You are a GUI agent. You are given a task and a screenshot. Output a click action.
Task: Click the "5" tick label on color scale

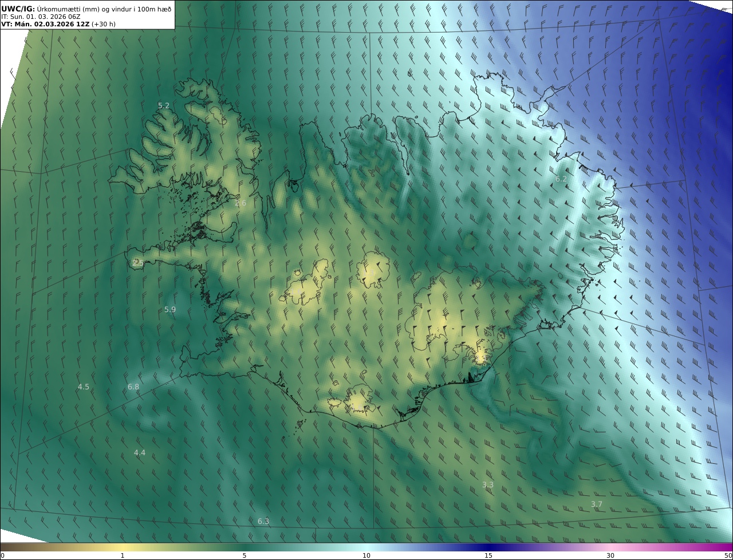pos(245,555)
